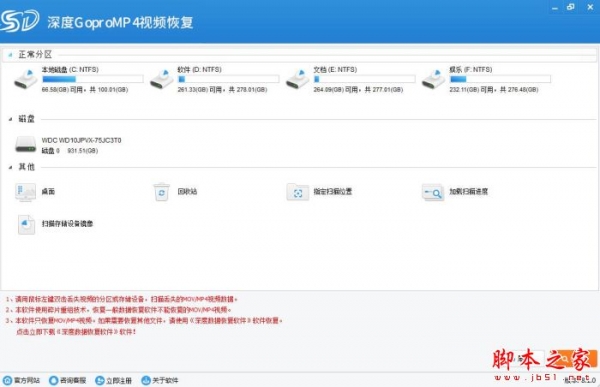
Task: Collapse the 正常分区 section
Action: [x=10, y=55]
